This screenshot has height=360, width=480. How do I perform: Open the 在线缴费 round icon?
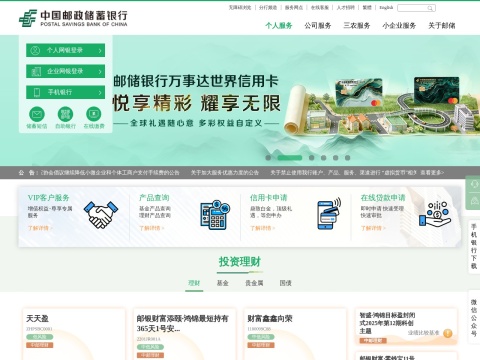click(94, 114)
